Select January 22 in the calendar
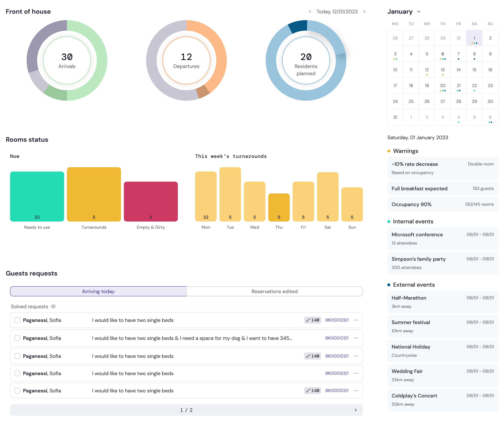 [474, 86]
